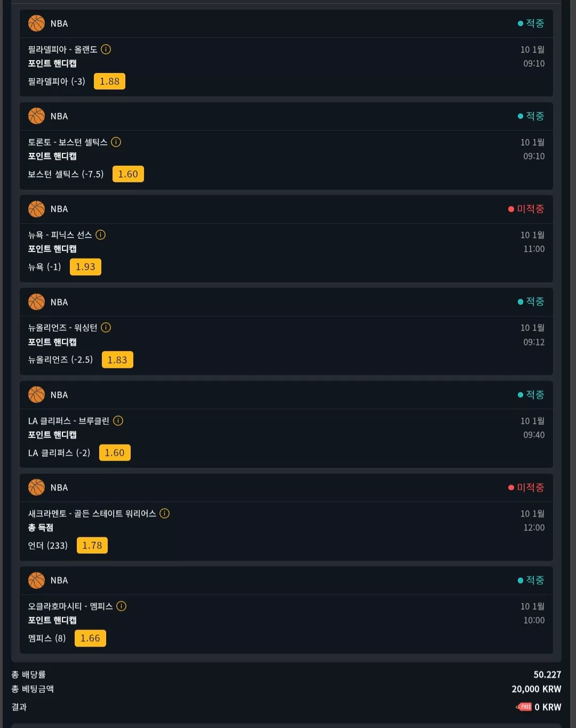Click basketball icon in the 필라델피아 match card
The height and width of the screenshot is (728, 576).
36,23
